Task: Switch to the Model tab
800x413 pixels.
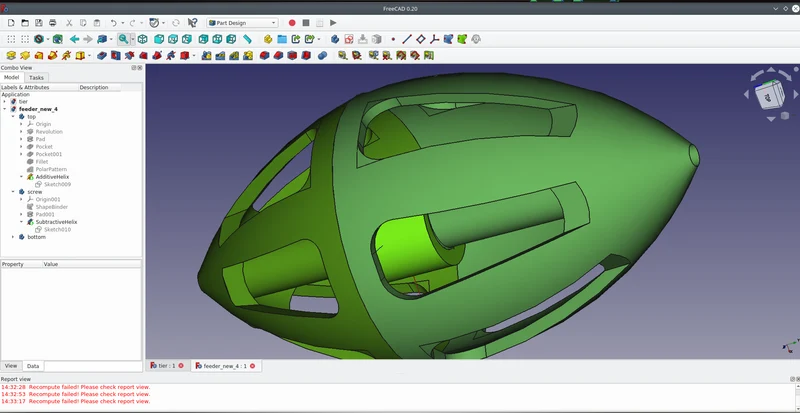Action: [x=11, y=78]
